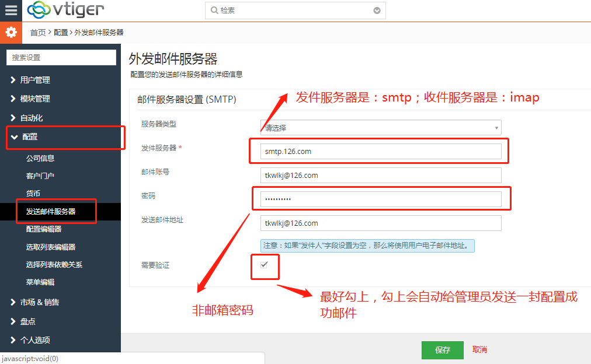Open the 服务器类型 dropdown

(x=381, y=128)
